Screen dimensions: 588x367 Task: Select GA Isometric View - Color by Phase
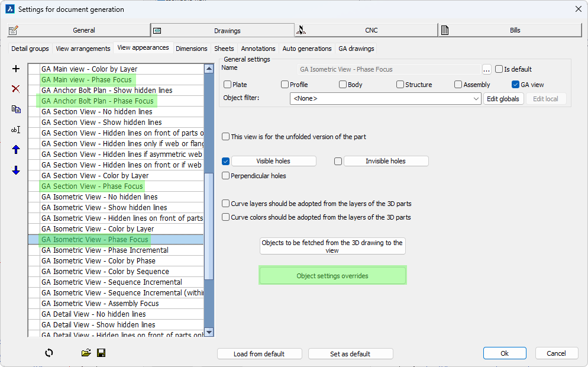[98, 261]
